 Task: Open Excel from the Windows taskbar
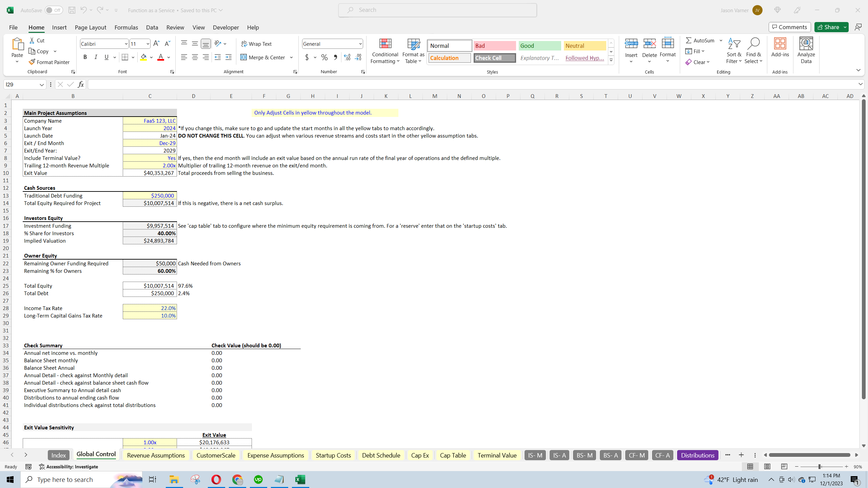[300, 480]
